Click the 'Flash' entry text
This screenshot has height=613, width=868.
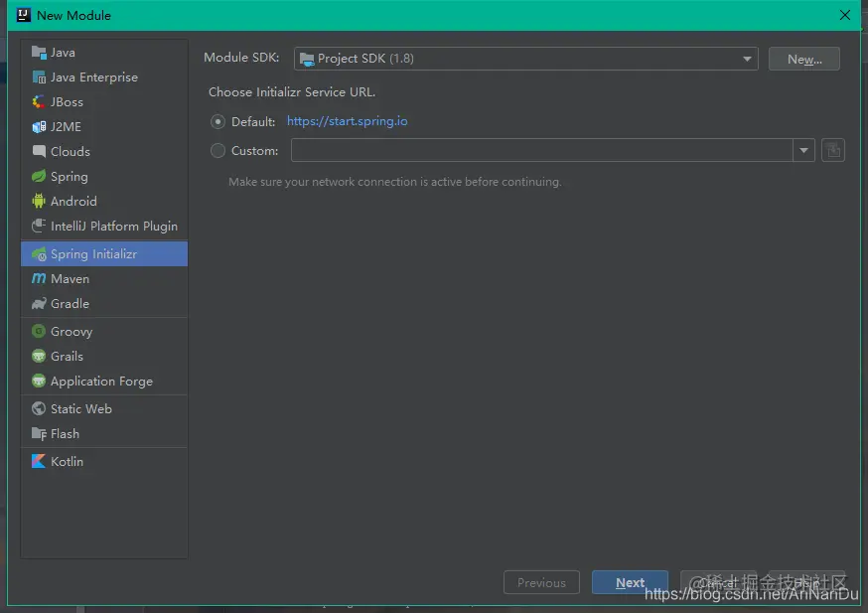(x=65, y=433)
